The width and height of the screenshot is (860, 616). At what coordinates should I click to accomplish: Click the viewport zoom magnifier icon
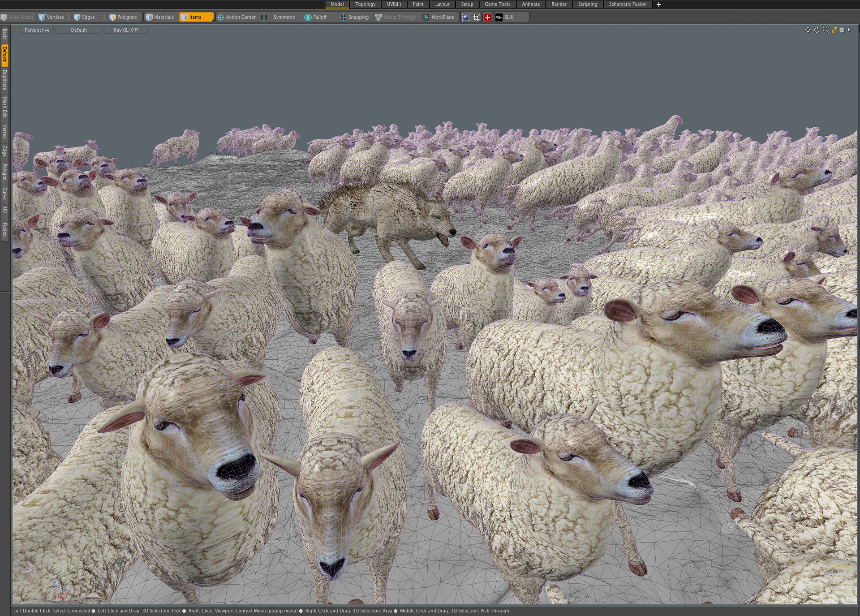pos(826,30)
